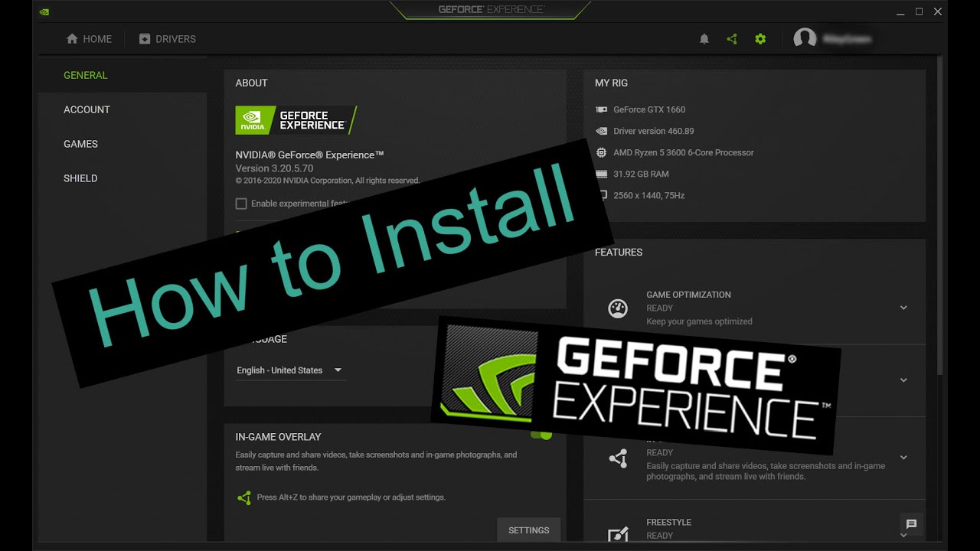
Task: Click the 2560 x 1440, 75Hz text
Action: (649, 195)
